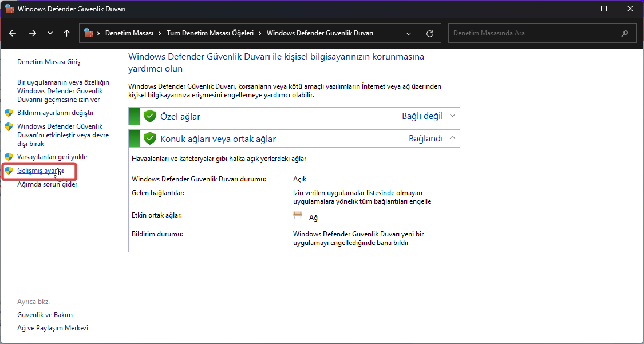Click the window title bar firewall icon
The height and width of the screenshot is (344, 644).
coord(10,9)
